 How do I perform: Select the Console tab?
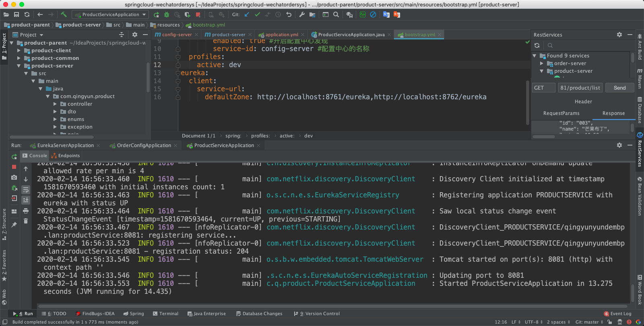[x=35, y=156]
